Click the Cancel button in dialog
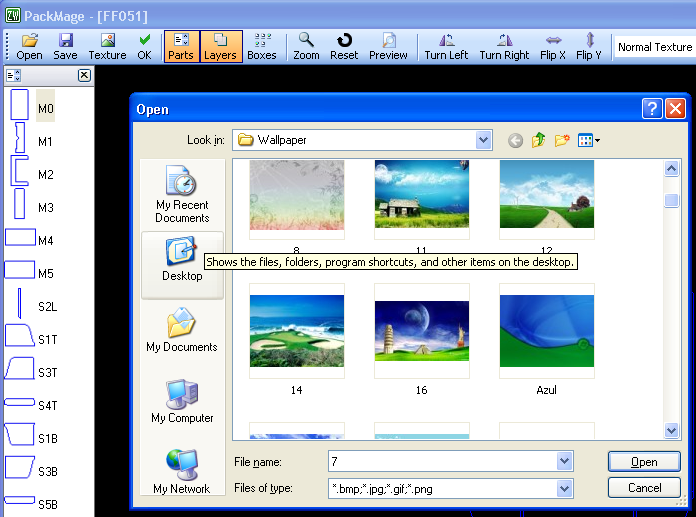Image resolution: width=696 pixels, height=517 pixels. 644,488
